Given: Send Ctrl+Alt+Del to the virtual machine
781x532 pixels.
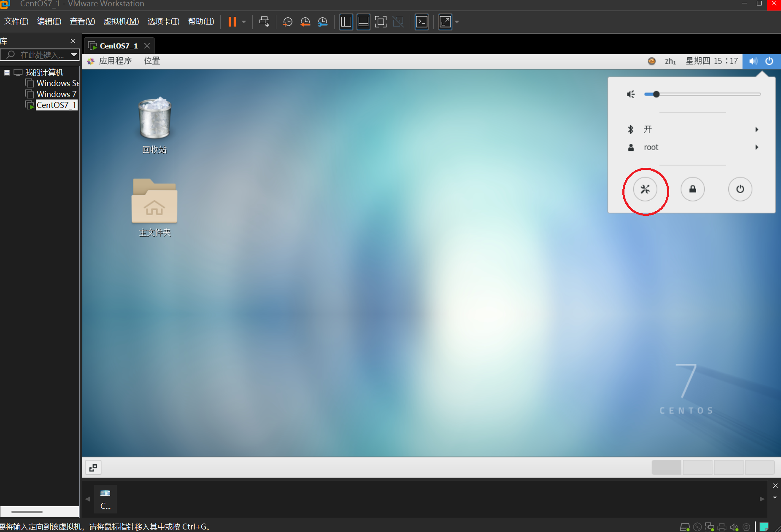Looking at the screenshot, I should tap(265, 22).
